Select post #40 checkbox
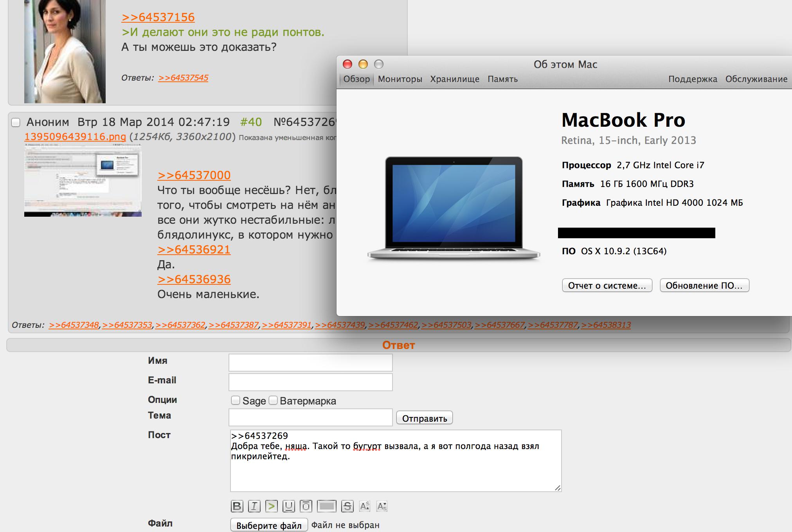 16,122
